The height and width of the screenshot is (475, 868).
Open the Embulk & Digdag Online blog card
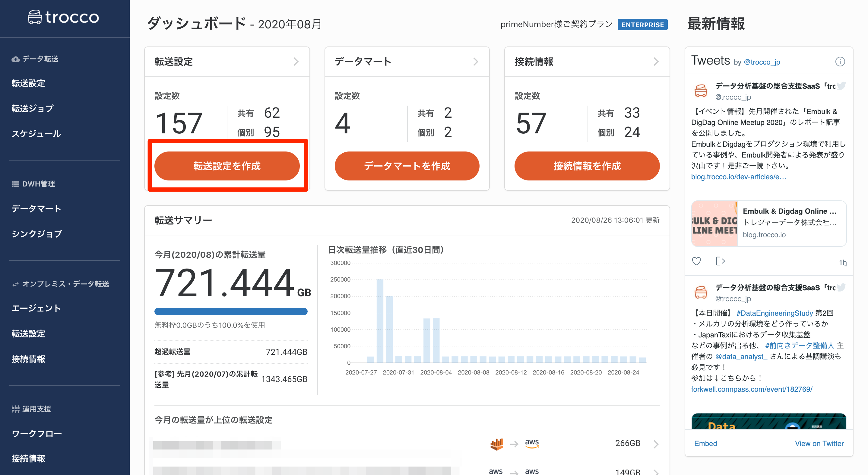click(x=768, y=224)
